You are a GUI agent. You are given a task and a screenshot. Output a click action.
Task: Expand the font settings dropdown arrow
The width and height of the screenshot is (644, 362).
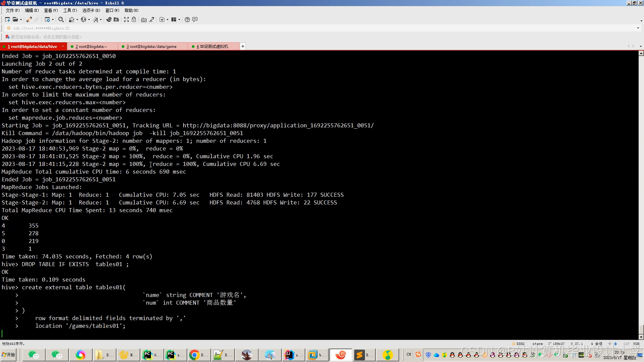101,20
